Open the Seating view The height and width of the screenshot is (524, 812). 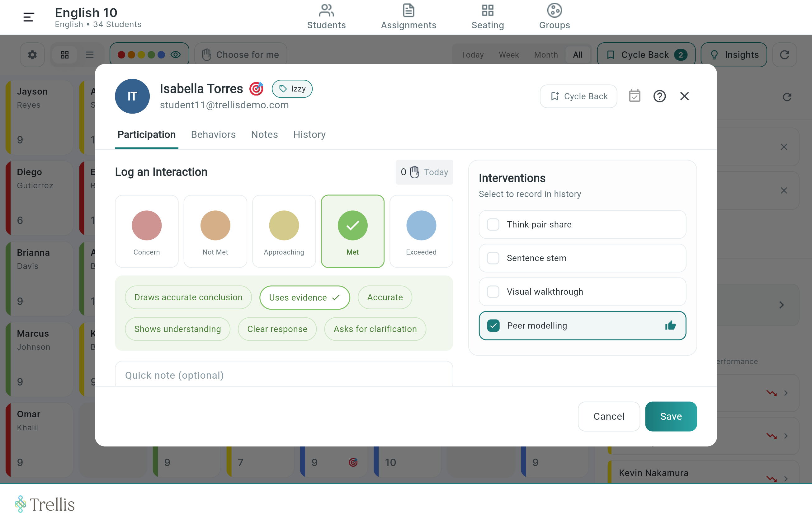[x=488, y=17]
